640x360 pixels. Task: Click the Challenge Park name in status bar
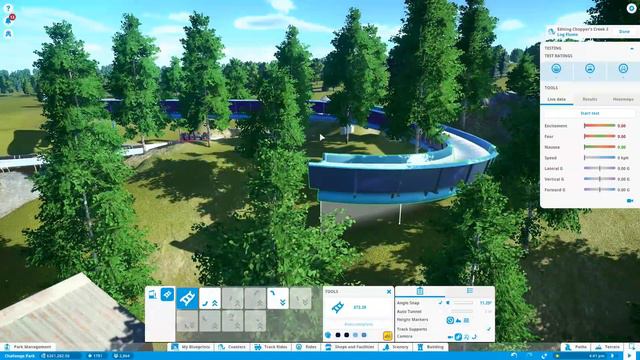pyautogui.click(x=19, y=356)
